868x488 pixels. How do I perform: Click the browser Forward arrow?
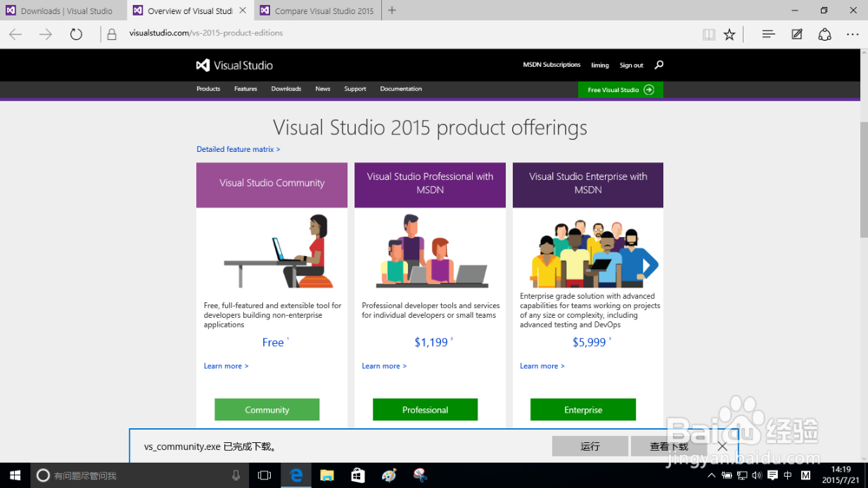coord(45,35)
